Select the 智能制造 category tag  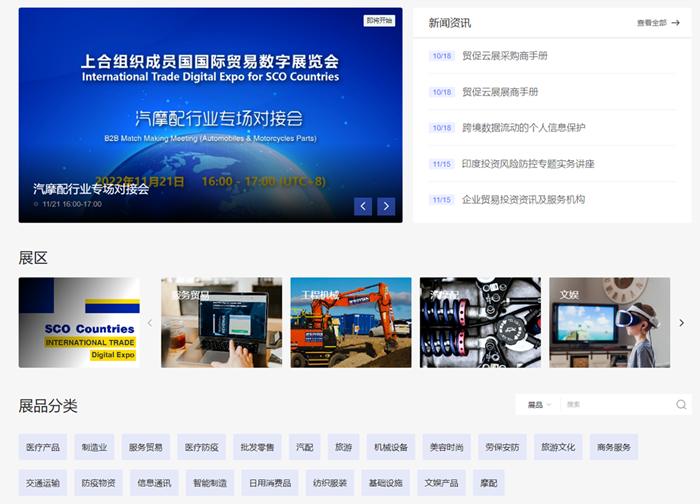[x=210, y=483]
